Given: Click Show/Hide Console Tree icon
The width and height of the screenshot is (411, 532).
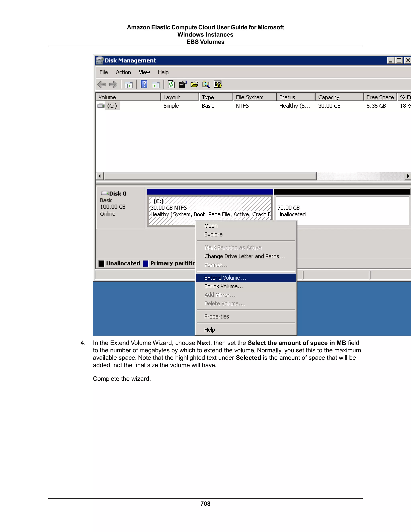Looking at the screenshot, I should (x=129, y=85).
